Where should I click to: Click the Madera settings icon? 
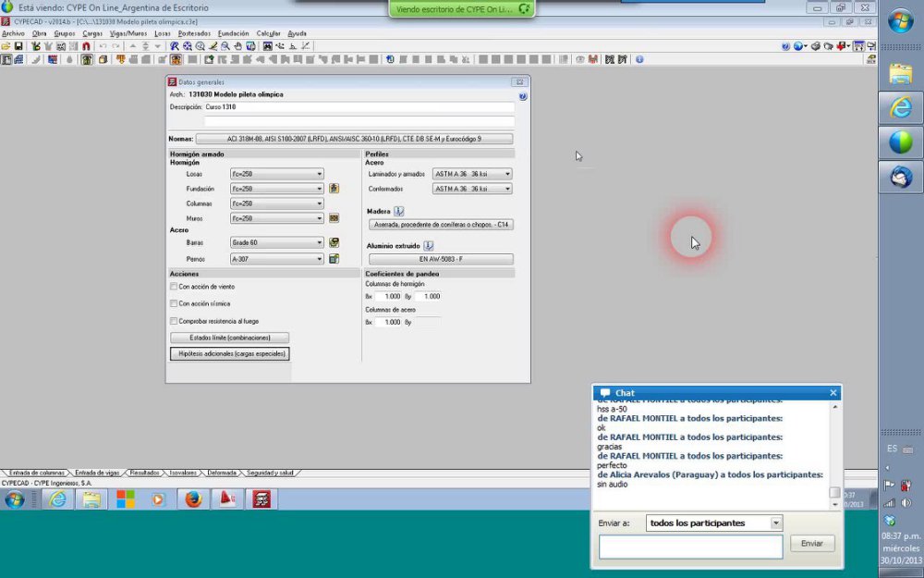tap(399, 211)
